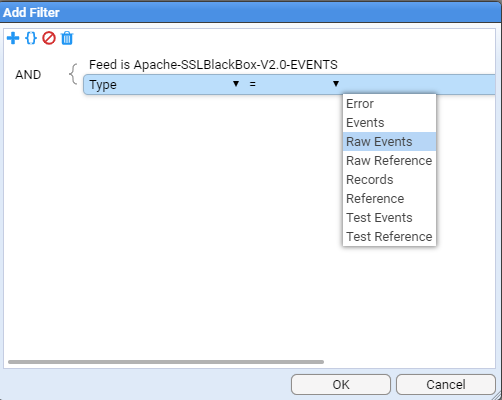Click the horizontal scrollbar at the bottom
Image resolution: width=502 pixels, height=400 pixels.
(166, 362)
